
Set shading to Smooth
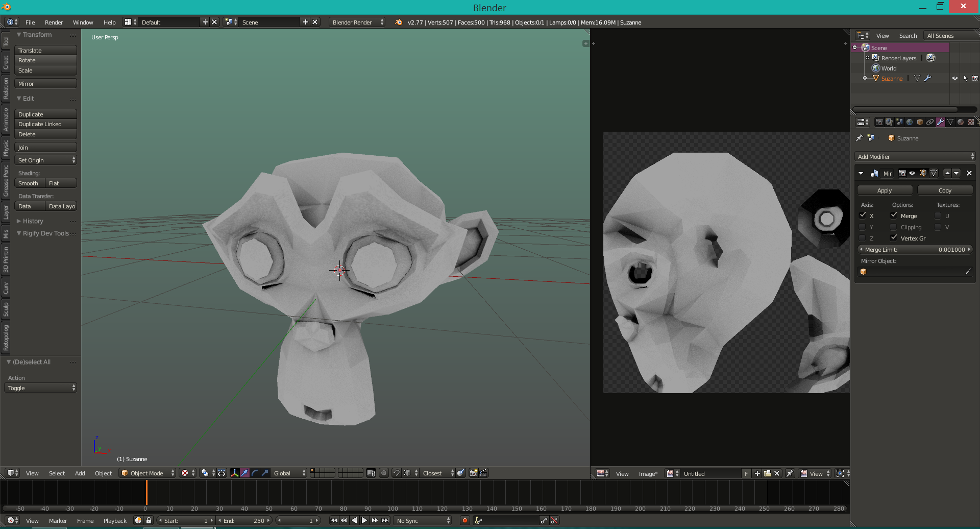pyautogui.click(x=30, y=183)
